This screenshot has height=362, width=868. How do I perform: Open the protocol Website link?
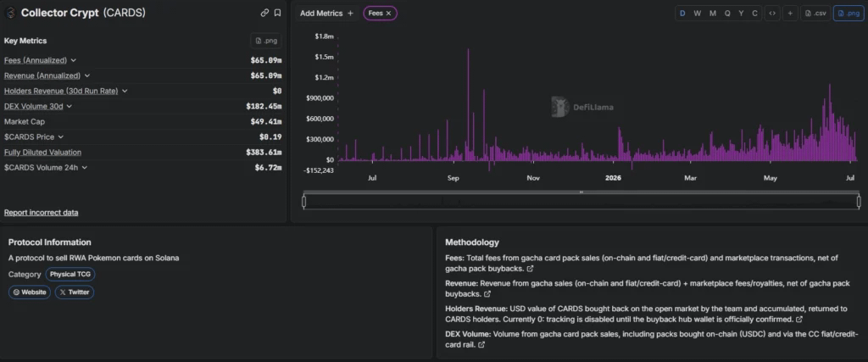tap(30, 292)
